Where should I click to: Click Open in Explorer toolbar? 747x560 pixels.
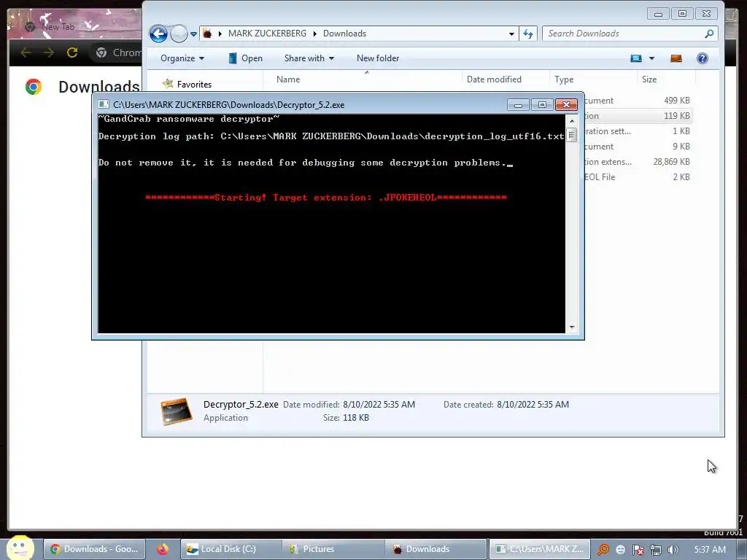pos(245,58)
